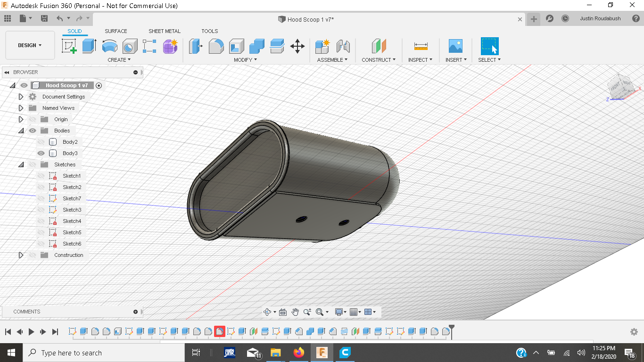The height and width of the screenshot is (362, 644).
Task: Select the Revolve tool
Action: coord(109,46)
